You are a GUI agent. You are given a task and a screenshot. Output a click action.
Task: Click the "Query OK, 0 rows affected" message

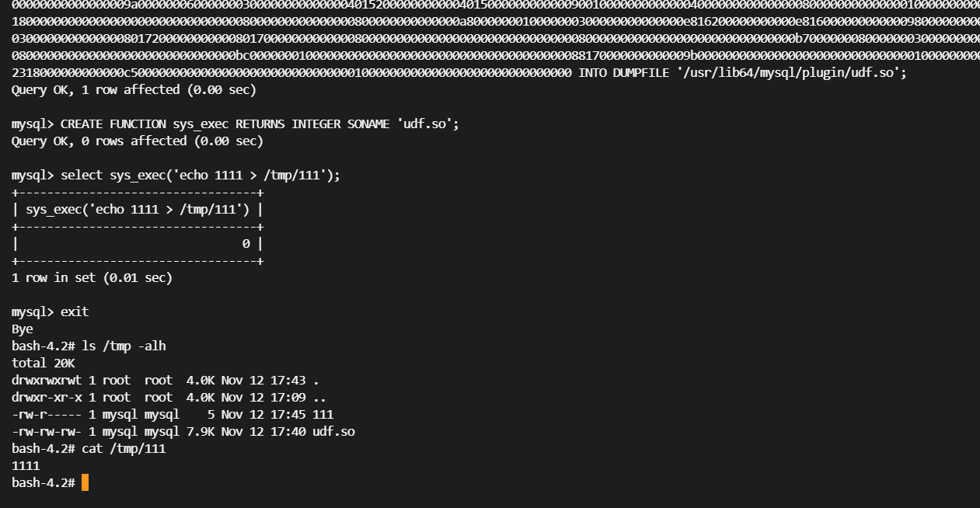click(138, 141)
